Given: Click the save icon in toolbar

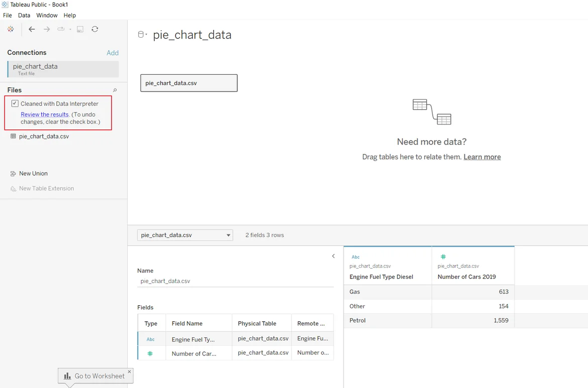Looking at the screenshot, I should [80, 30].
